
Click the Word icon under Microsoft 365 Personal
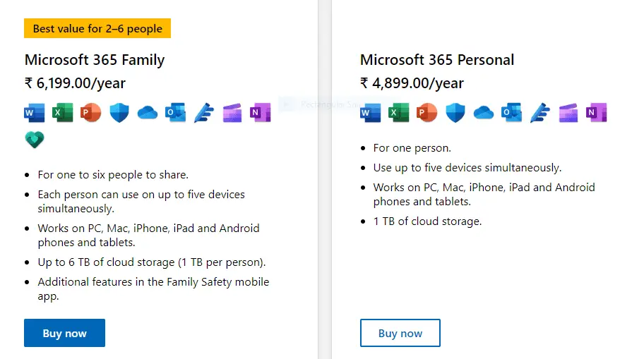[371, 112]
